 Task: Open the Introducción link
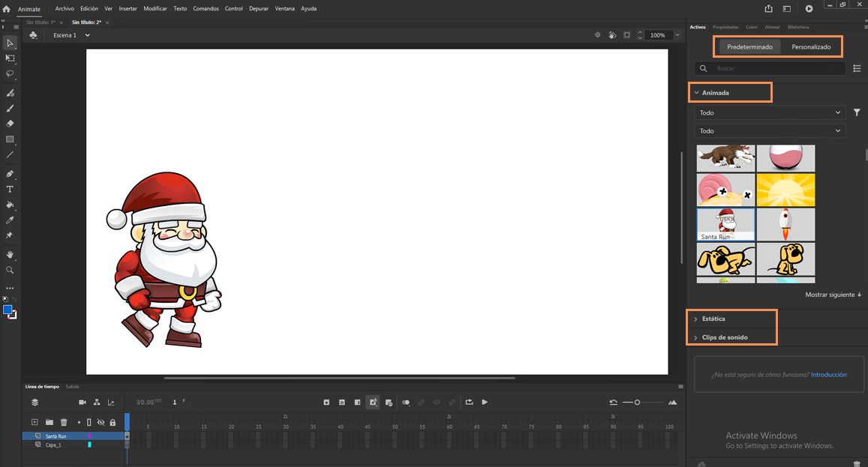tap(829, 375)
